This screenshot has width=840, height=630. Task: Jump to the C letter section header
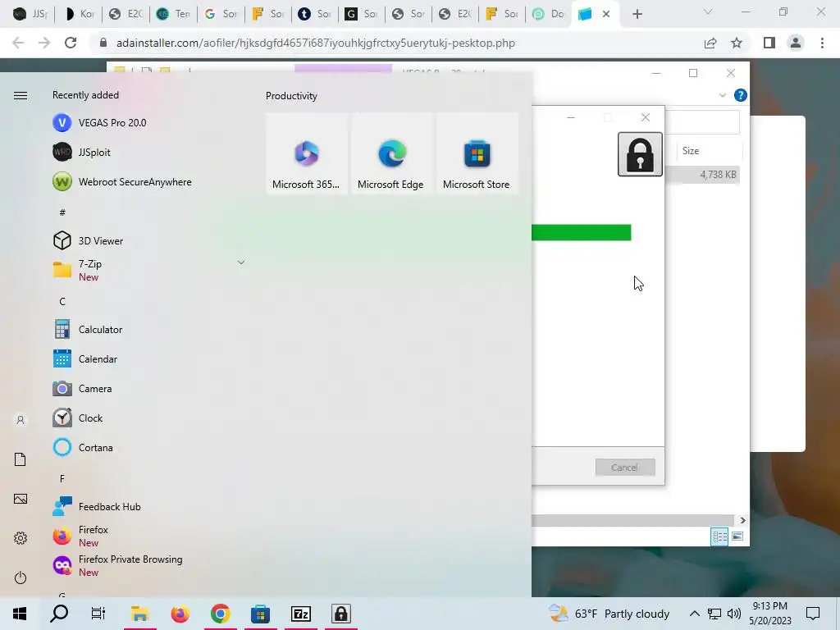point(62,302)
